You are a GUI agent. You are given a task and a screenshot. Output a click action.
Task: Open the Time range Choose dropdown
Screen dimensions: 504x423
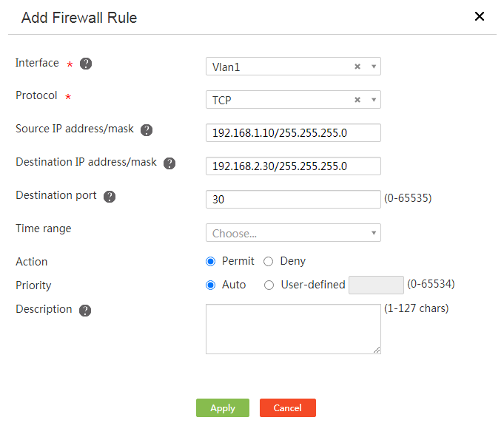[x=293, y=233]
